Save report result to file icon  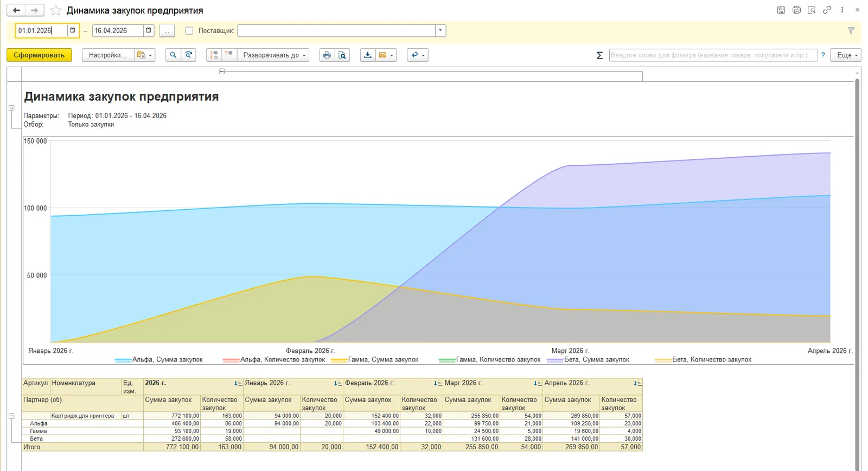(x=368, y=55)
